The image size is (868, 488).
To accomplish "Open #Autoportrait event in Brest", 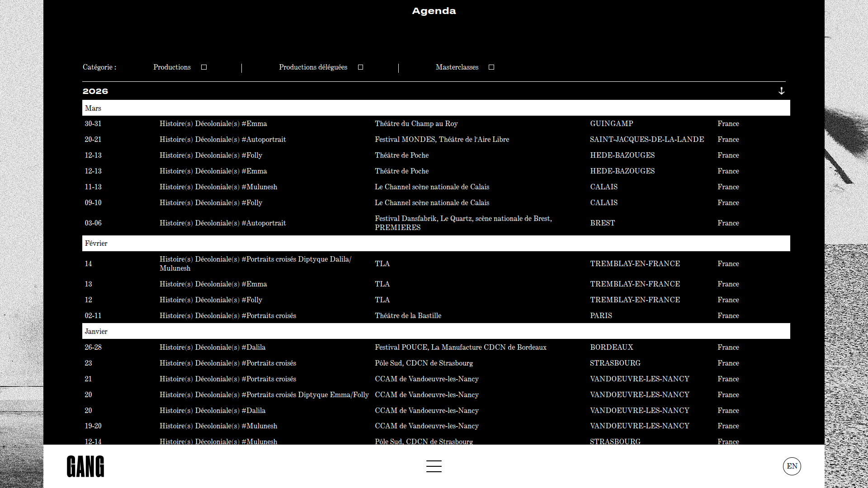I will coord(222,223).
